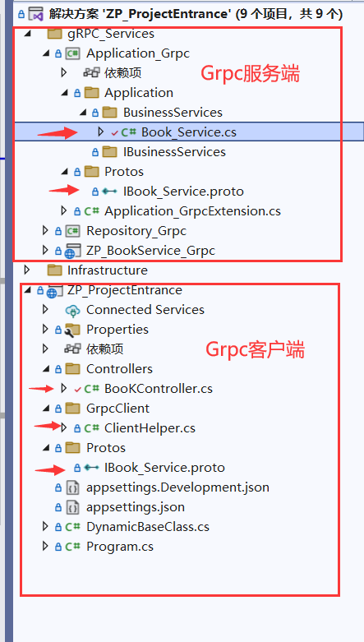Viewport: 364px width, 642px height.
Task: Collapse the Protos folder in ZP_ProjectEntrance
Action: (46, 448)
